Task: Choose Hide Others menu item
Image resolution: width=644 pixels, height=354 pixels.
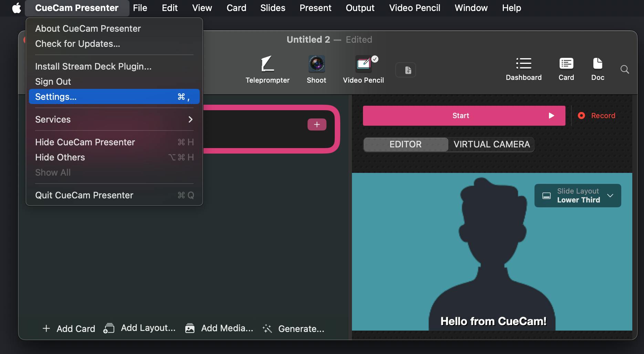Action: pyautogui.click(x=114, y=157)
